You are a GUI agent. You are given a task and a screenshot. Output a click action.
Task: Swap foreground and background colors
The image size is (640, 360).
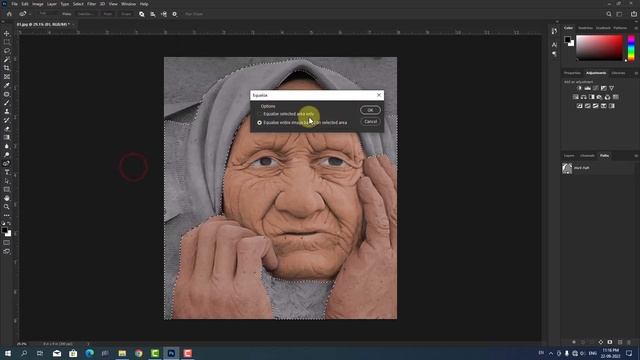click(9, 224)
